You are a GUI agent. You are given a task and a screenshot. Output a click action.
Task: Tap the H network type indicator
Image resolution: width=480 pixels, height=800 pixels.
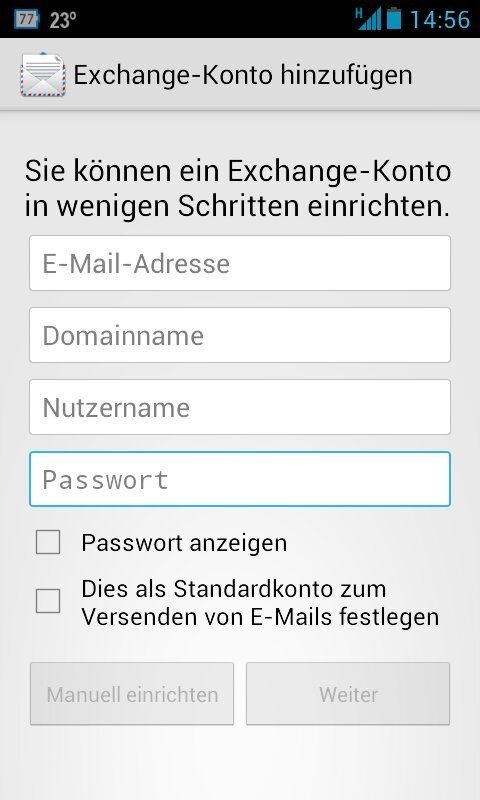click(359, 12)
